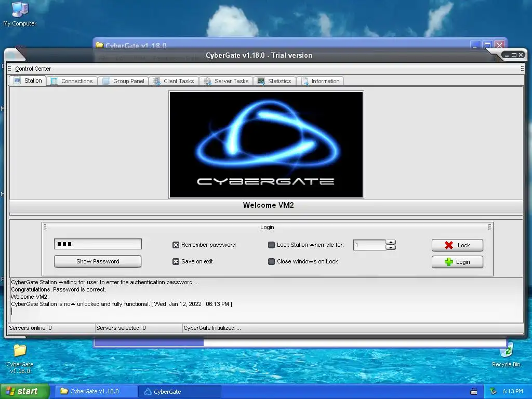532x399 pixels.
Task: Switch to CyberGate v1.18.0 folder taskbar item
Action: (95, 392)
